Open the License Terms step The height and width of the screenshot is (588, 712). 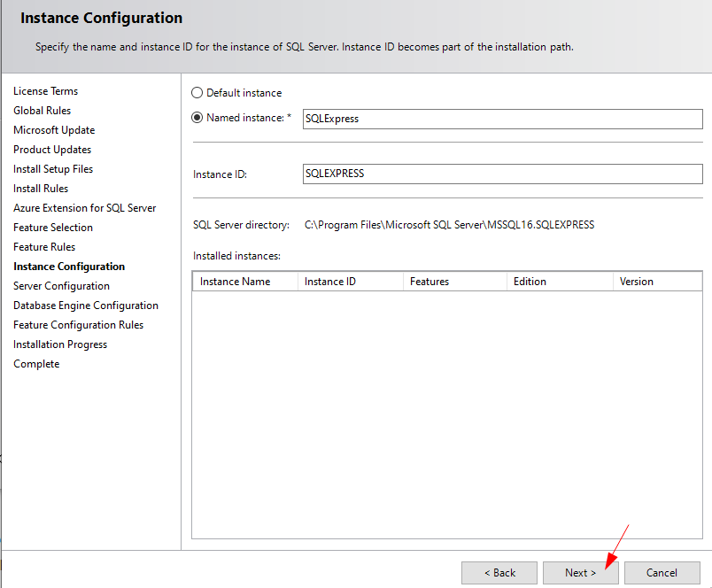45,90
